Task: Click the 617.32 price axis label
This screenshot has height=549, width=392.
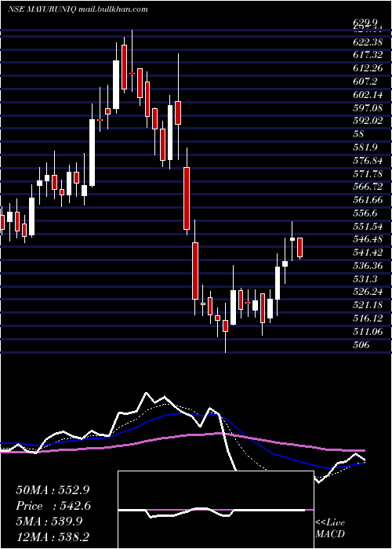Action: pos(368,55)
